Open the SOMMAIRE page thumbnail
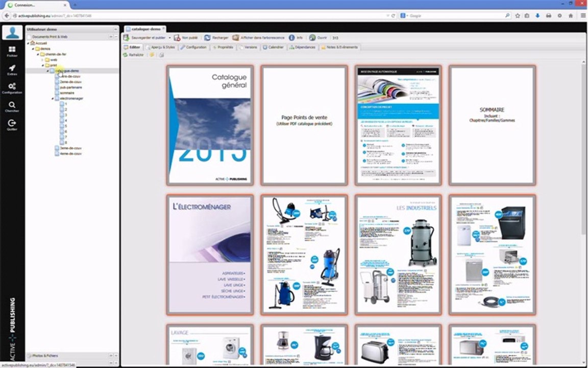 (x=492, y=125)
